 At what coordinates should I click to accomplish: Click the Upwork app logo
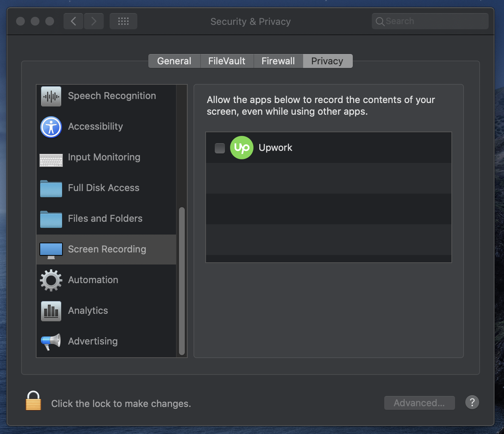click(241, 148)
